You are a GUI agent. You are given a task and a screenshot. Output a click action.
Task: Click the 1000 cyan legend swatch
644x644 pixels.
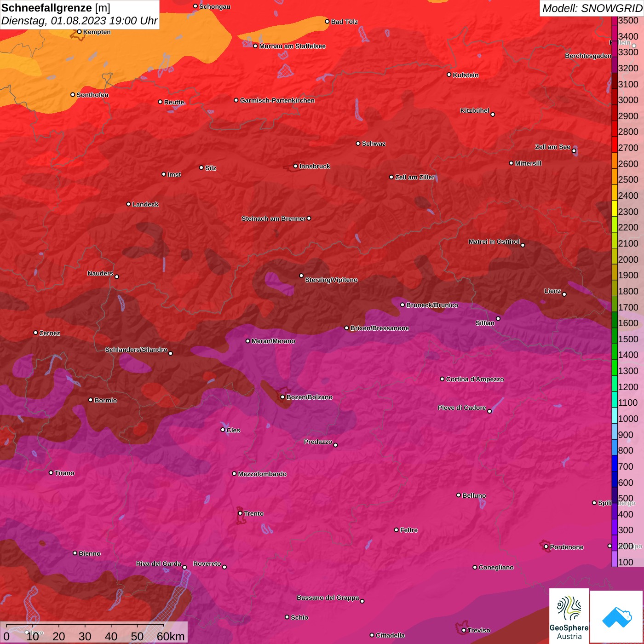(615, 415)
